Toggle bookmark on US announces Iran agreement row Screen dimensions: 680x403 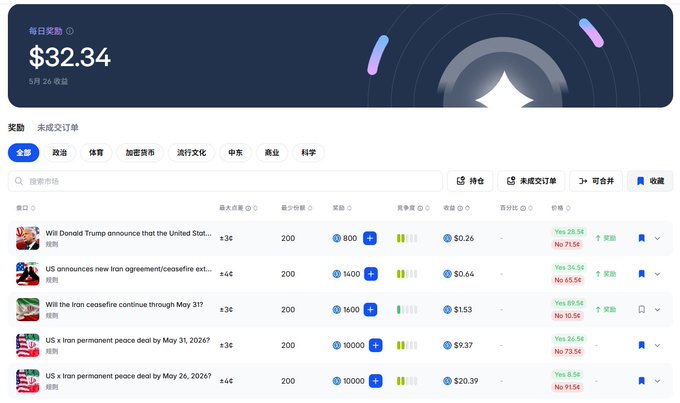click(x=642, y=274)
